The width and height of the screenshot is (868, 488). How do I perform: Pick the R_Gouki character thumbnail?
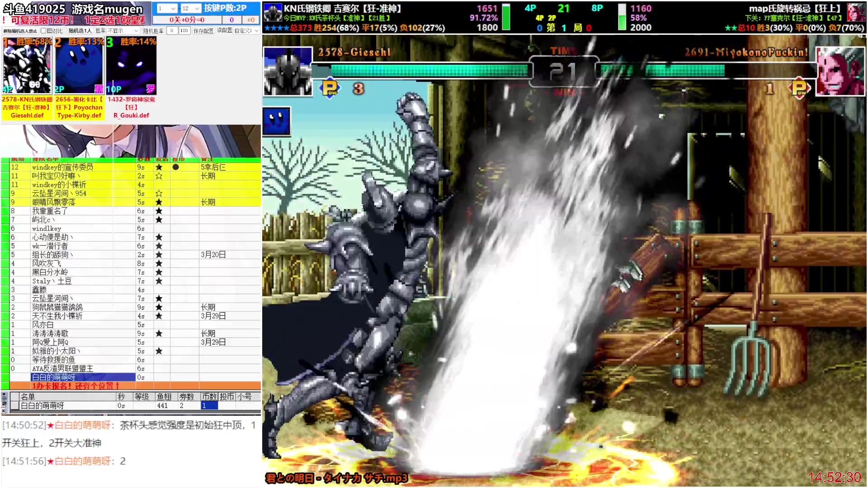(x=131, y=66)
